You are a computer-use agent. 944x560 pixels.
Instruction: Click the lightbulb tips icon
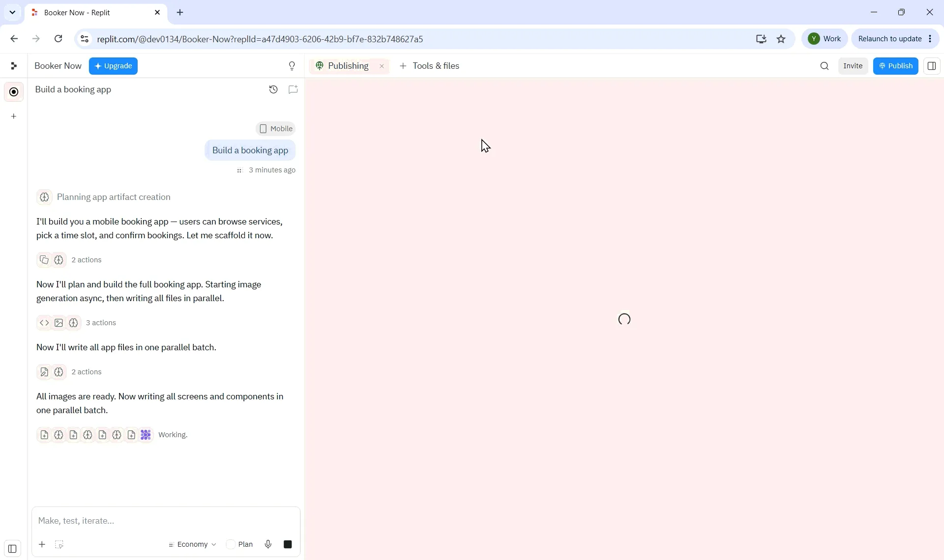click(292, 66)
